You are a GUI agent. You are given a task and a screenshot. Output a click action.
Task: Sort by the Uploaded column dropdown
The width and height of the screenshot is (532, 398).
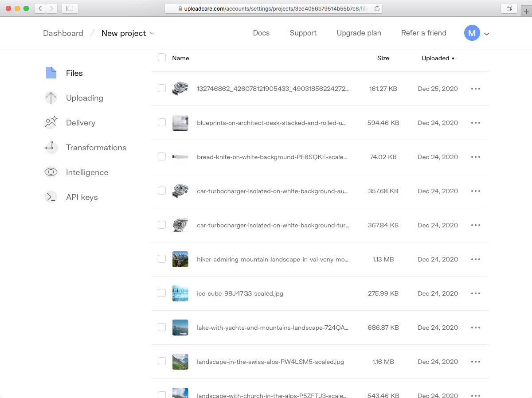pos(438,58)
